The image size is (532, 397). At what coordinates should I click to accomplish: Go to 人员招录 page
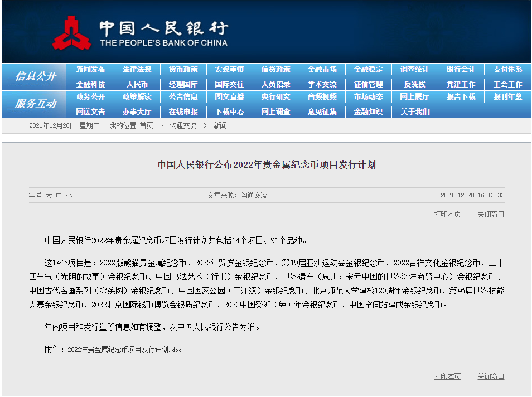275,84
